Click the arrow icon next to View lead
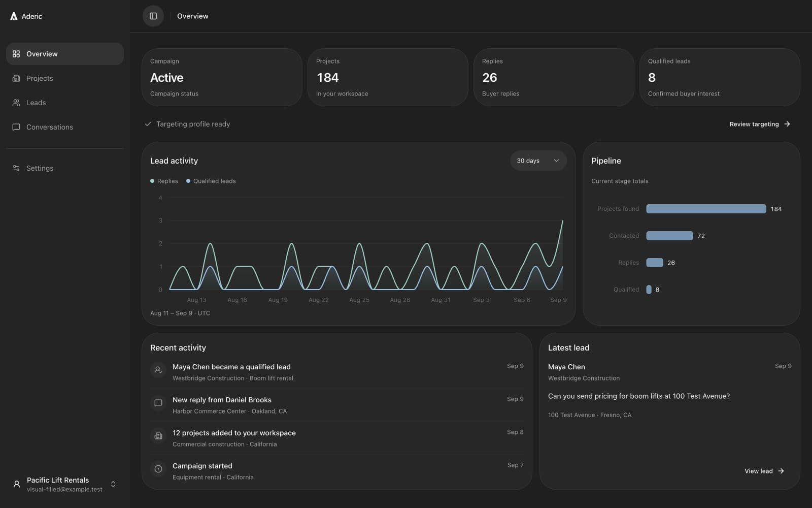Viewport: 812px width, 508px height. (781, 471)
